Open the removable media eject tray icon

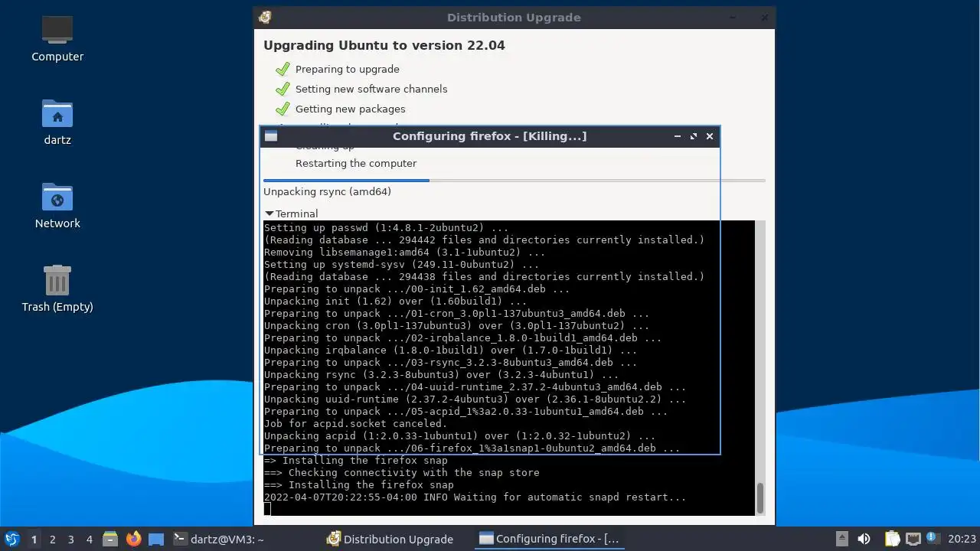coord(841,539)
